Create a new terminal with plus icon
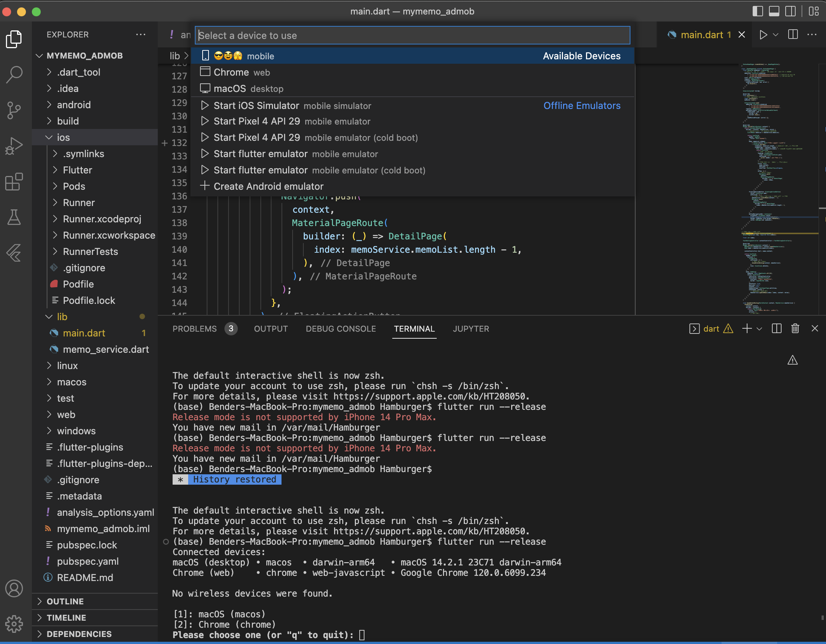 [x=747, y=328]
